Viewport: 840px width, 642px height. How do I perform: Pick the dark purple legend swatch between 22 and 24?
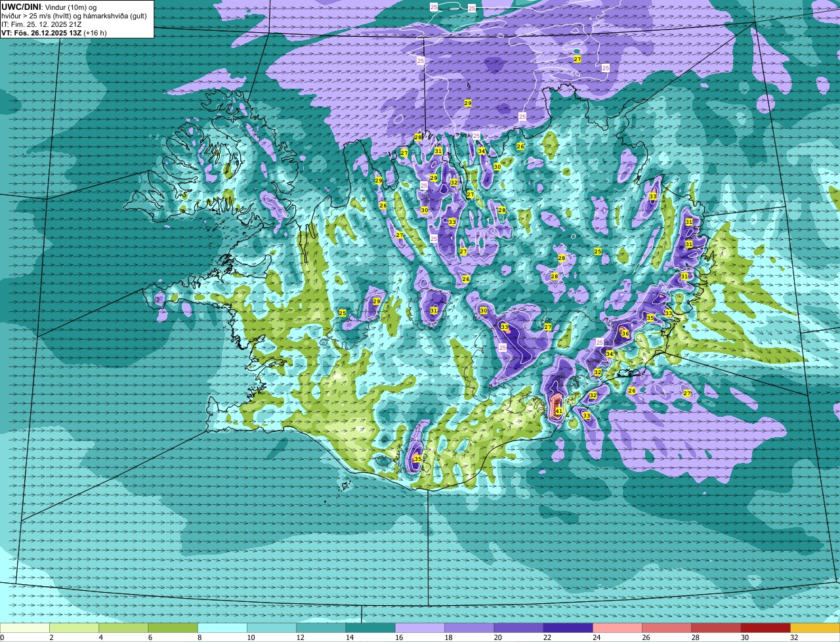tap(568, 628)
